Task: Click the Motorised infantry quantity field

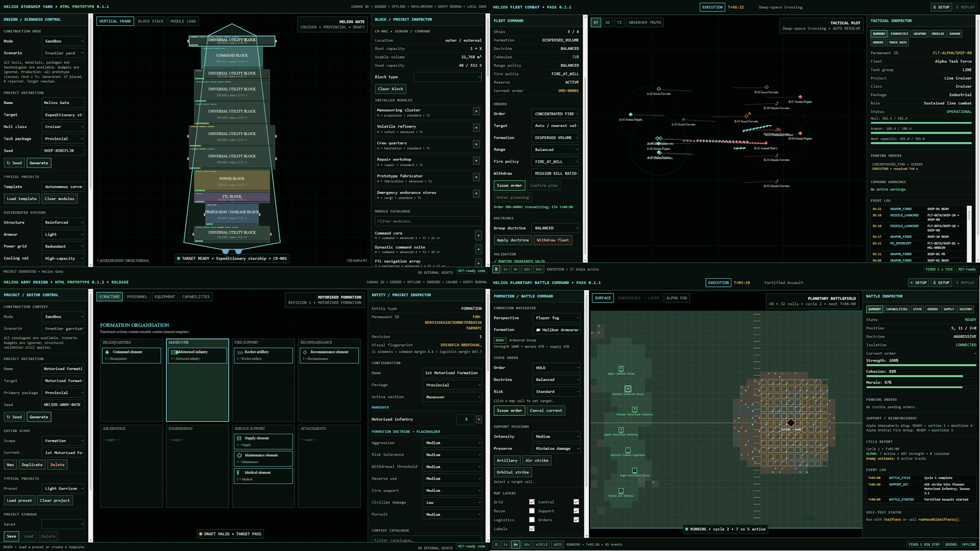Action: pos(465,419)
